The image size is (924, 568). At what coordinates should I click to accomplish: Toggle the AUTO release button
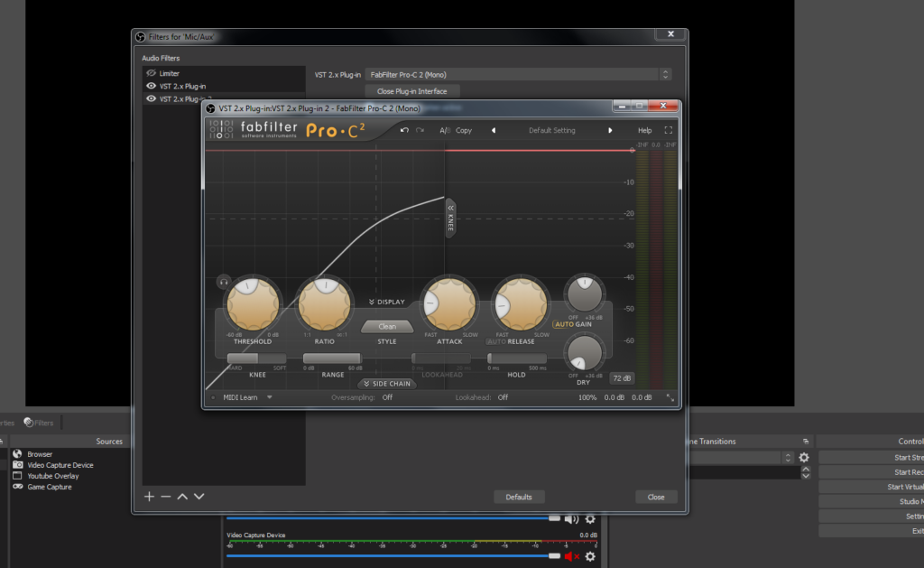tap(496, 341)
